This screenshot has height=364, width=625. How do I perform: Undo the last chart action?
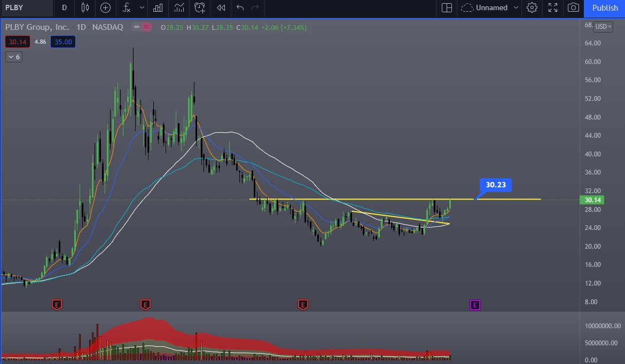[240, 8]
